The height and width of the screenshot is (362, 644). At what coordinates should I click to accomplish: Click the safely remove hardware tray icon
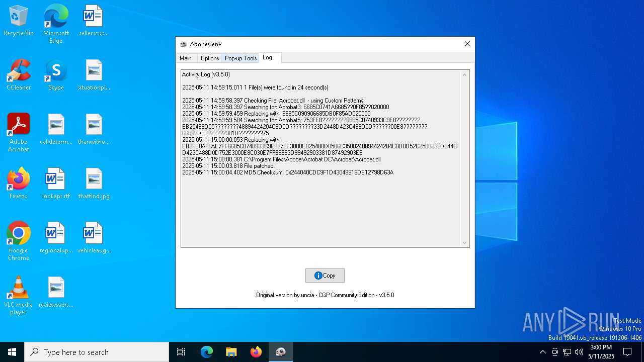click(x=555, y=352)
